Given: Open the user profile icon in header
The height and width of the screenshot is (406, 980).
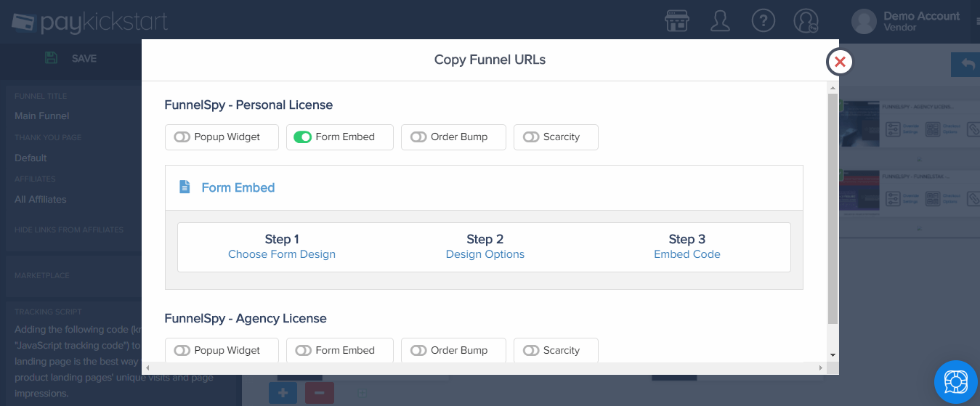Looking at the screenshot, I should [x=720, y=20].
